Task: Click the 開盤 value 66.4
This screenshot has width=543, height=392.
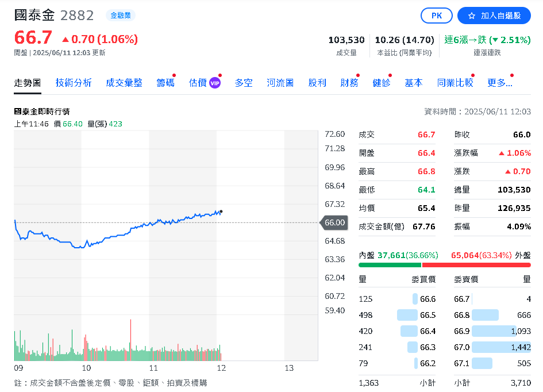Action: pyautogui.click(x=426, y=153)
